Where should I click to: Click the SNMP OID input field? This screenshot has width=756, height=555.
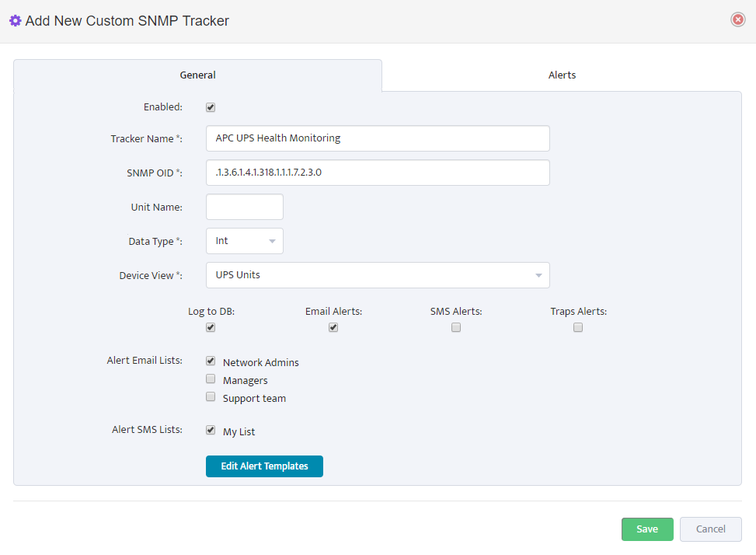pos(378,173)
